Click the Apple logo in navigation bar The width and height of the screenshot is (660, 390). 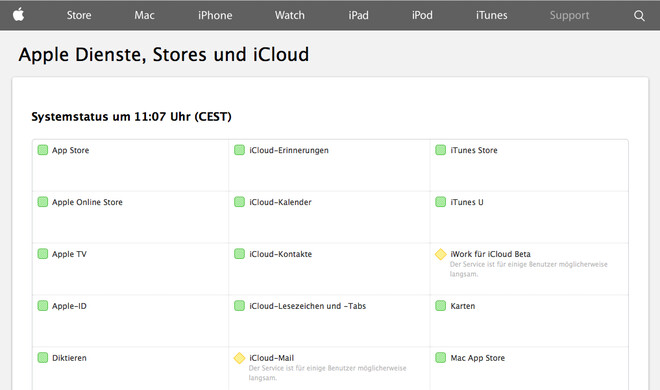point(18,15)
